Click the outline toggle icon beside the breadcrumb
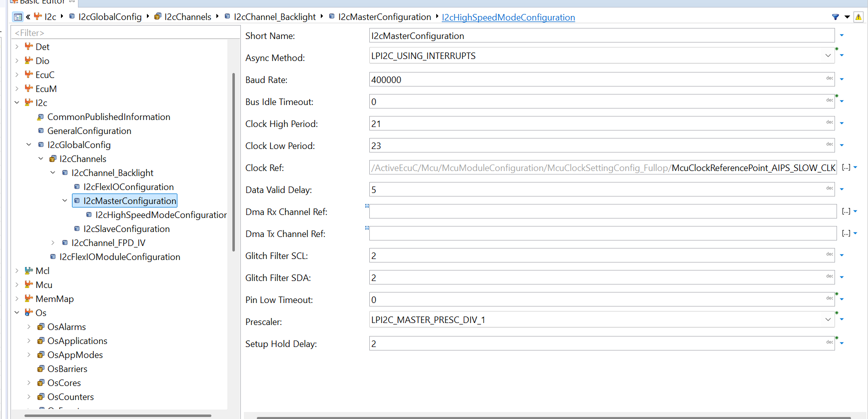 point(18,17)
